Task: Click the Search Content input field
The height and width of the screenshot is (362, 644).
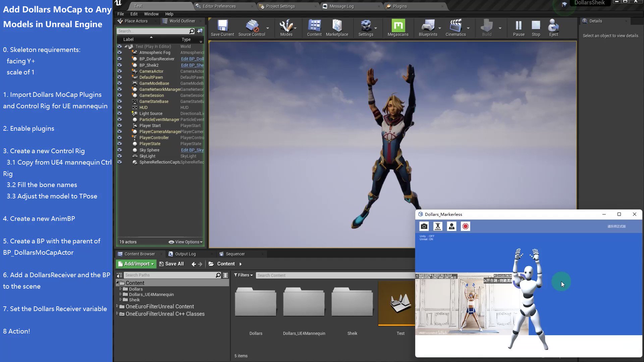Action: (x=335, y=276)
